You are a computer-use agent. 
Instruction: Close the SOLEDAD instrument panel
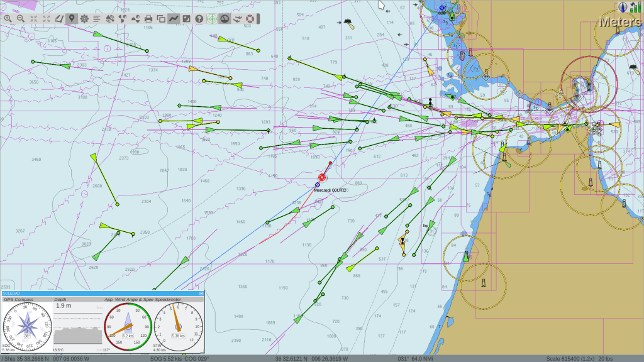pos(202,292)
